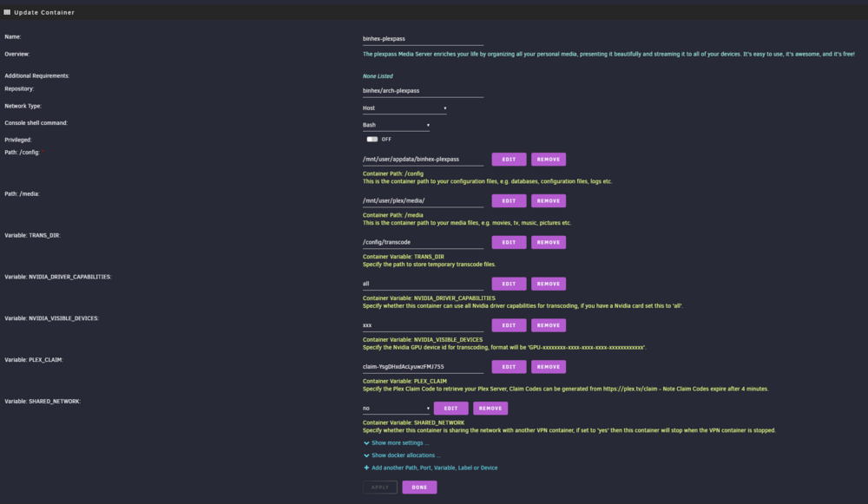Image resolution: width=868 pixels, height=504 pixels.
Task: Focus the Repository field binhex/arch-plexpass
Action: (423, 91)
